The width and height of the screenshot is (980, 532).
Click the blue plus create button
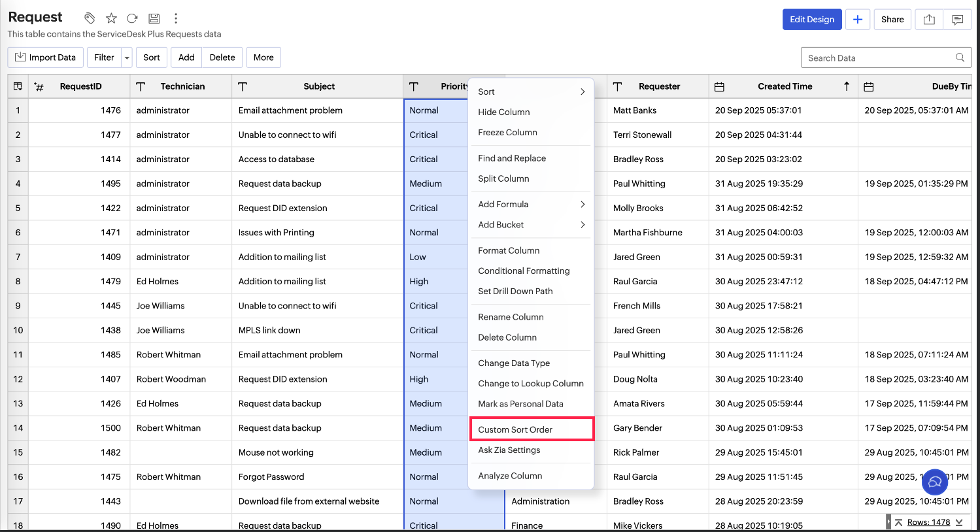pyautogui.click(x=857, y=20)
